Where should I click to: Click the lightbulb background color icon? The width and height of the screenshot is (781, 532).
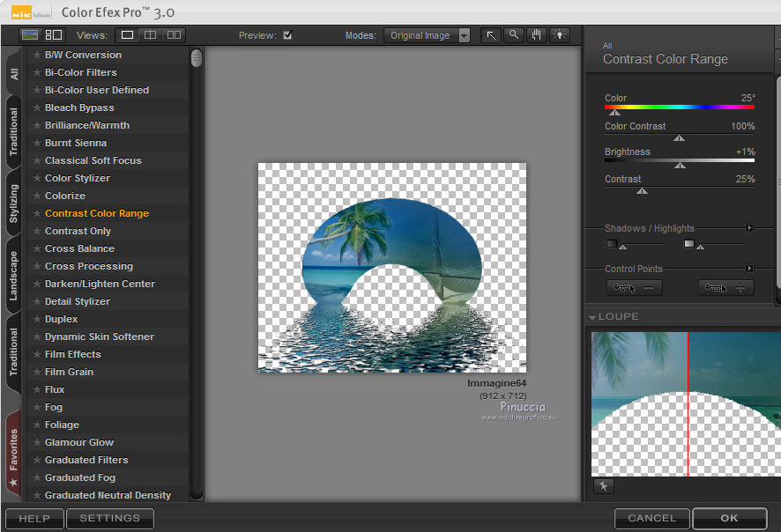pos(560,35)
